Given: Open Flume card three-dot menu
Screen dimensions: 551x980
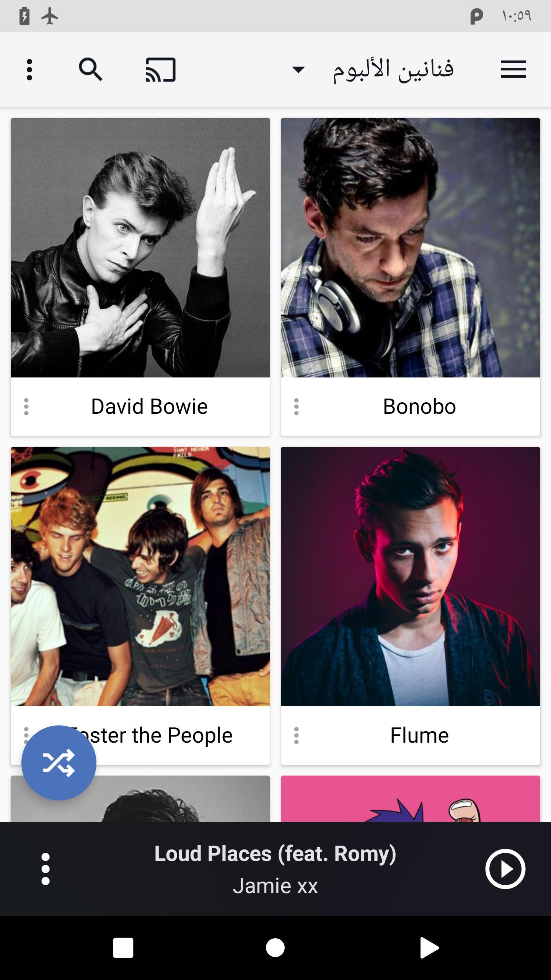Looking at the screenshot, I should click(296, 735).
